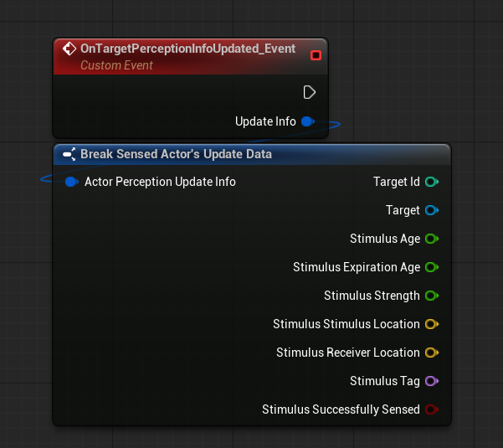Image resolution: width=503 pixels, height=448 pixels.
Task: Click the Stimulus Receiver Location yellow pin
Action: click(x=432, y=353)
